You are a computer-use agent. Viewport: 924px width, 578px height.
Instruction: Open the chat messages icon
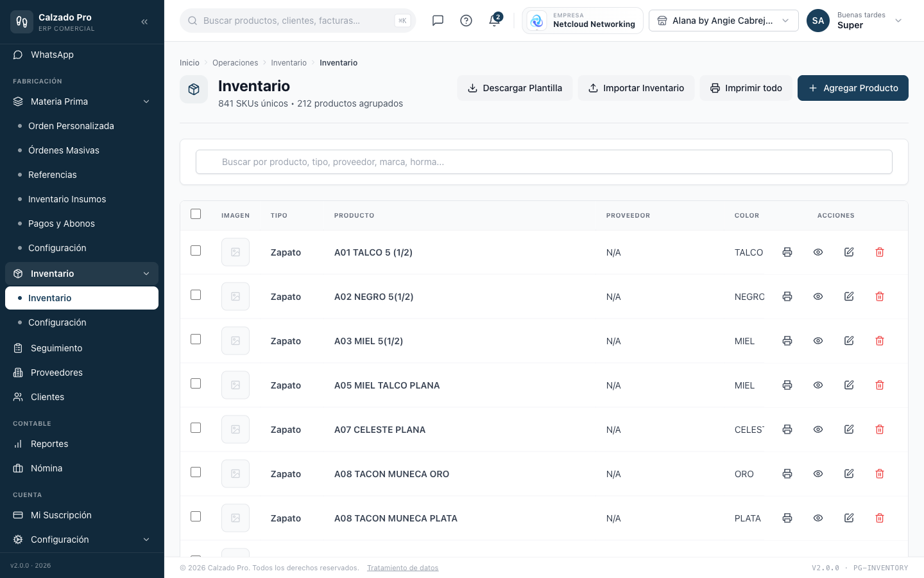click(438, 21)
